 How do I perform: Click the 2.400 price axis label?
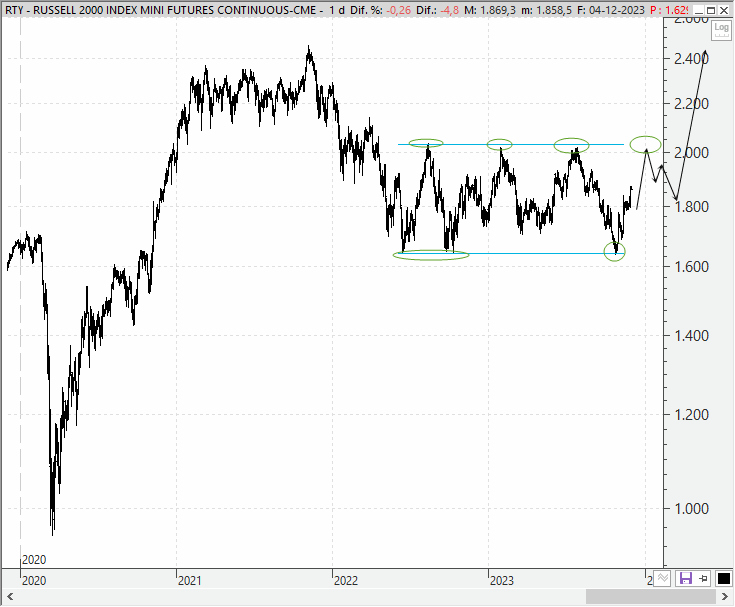pos(691,59)
